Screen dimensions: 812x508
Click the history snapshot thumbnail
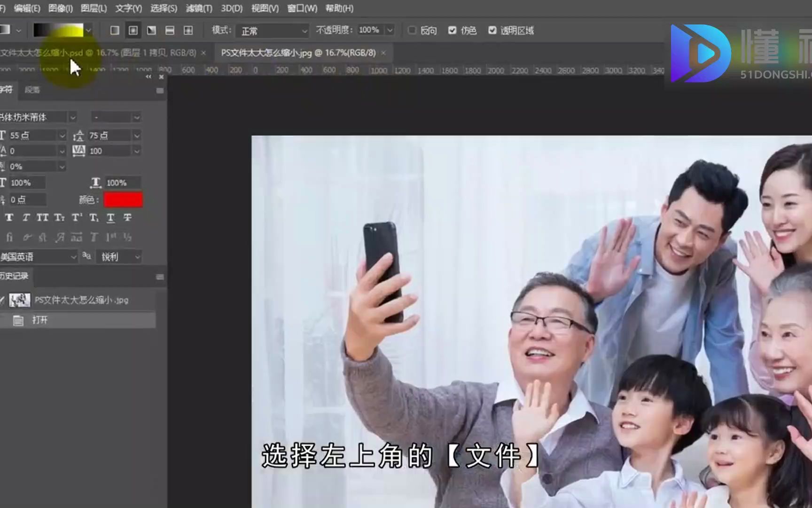(19, 300)
